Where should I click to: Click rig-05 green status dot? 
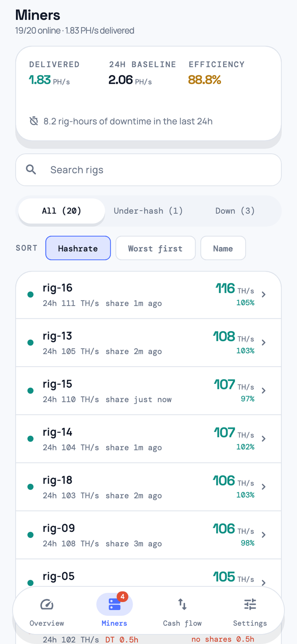click(x=30, y=583)
